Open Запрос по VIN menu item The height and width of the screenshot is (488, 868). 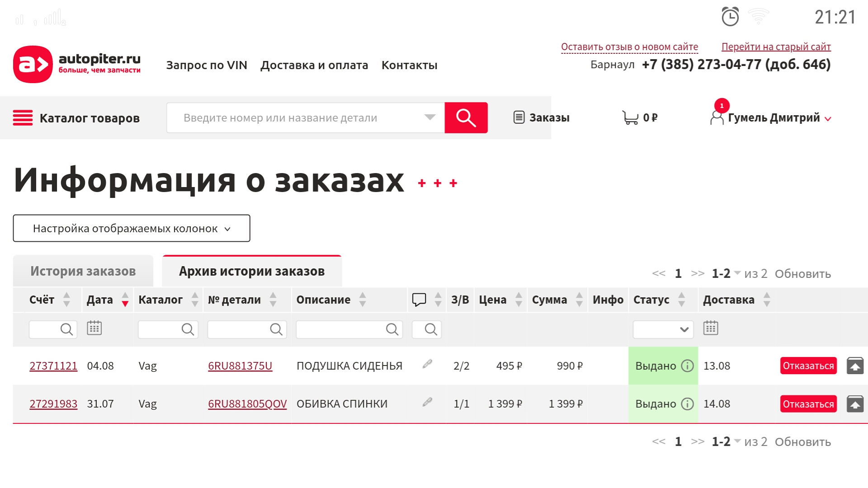click(x=207, y=65)
